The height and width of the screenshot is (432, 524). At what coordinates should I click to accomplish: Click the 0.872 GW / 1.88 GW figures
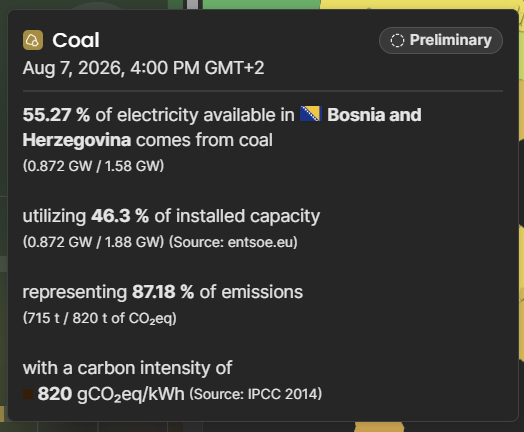click(93, 242)
